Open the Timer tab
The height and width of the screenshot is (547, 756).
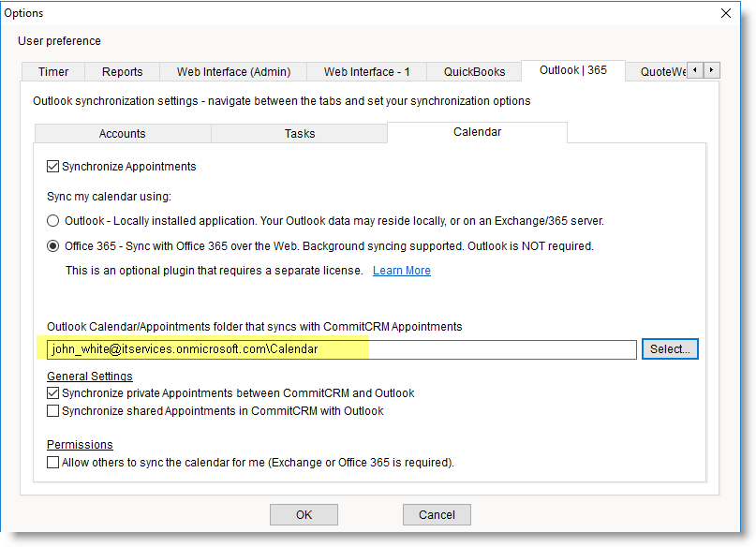(53, 72)
